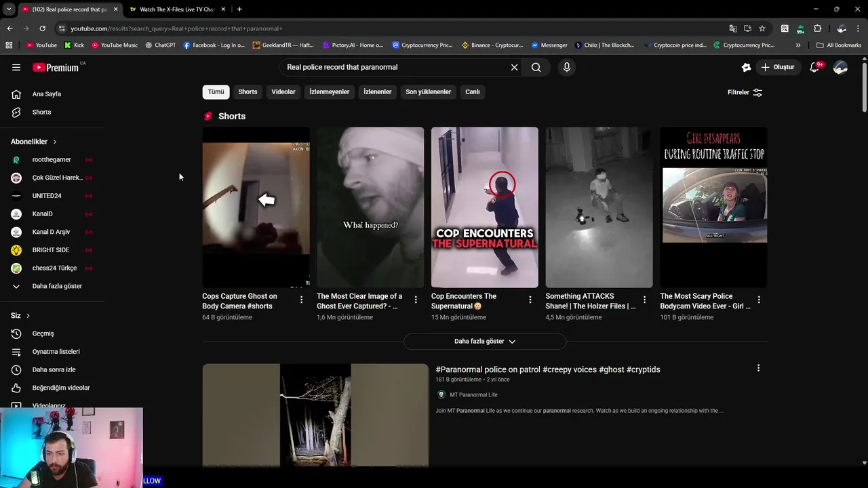Play the forest night video thumbnail
Viewport: 868px width, 488px height.
pos(315,415)
